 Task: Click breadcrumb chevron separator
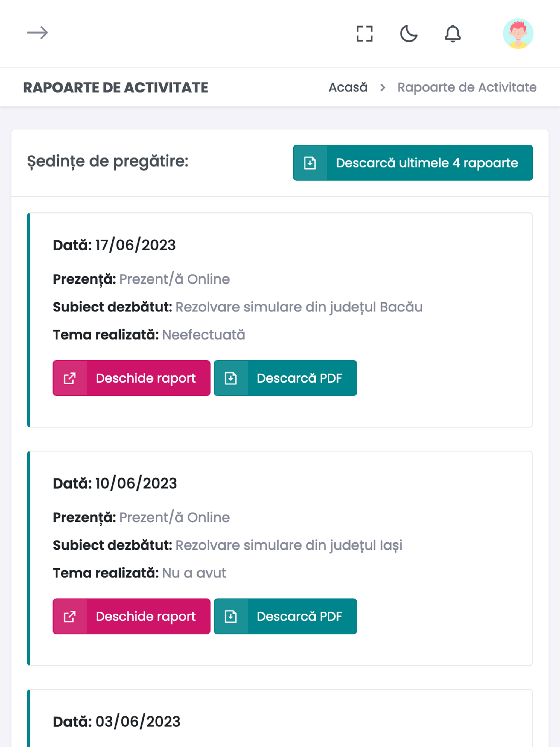pyautogui.click(x=383, y=88)
